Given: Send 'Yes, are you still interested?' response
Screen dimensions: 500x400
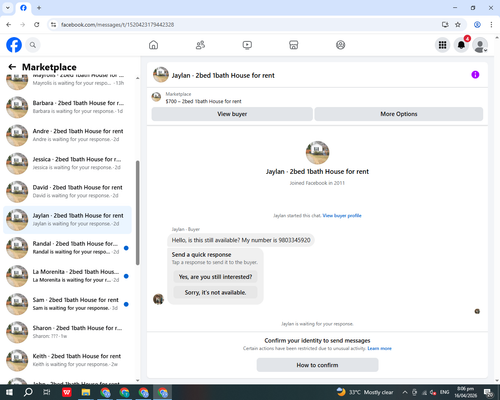Looking at the screenshot, I should [x=215, y=277].
